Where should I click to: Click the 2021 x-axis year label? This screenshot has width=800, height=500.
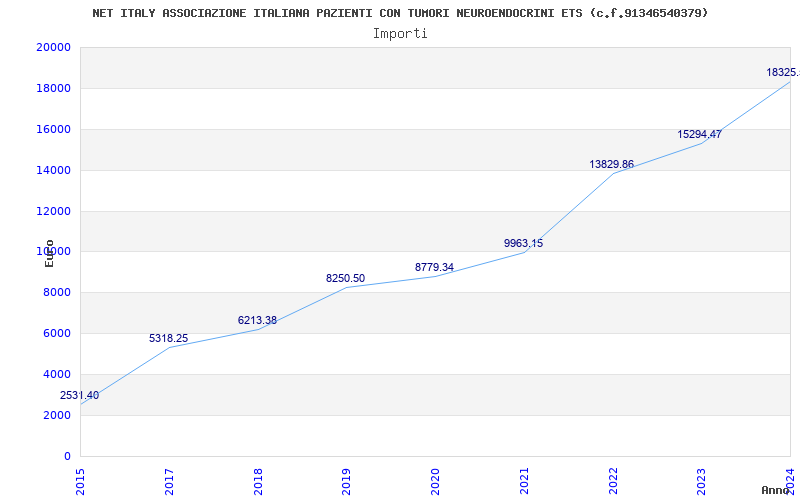coord(524,481)
